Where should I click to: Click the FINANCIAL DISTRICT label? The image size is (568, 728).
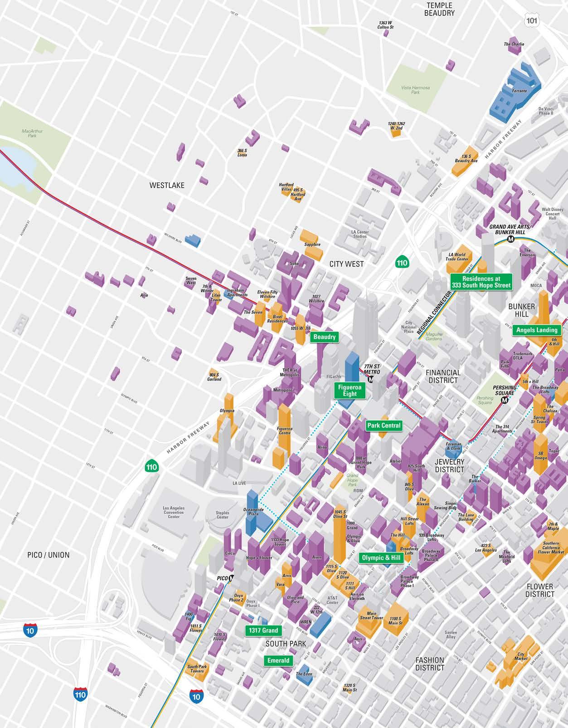tap(443, 376)
